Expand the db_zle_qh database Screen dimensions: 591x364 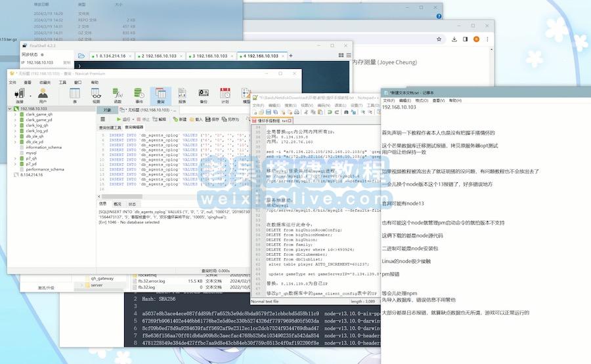click(x=16, y=136)
